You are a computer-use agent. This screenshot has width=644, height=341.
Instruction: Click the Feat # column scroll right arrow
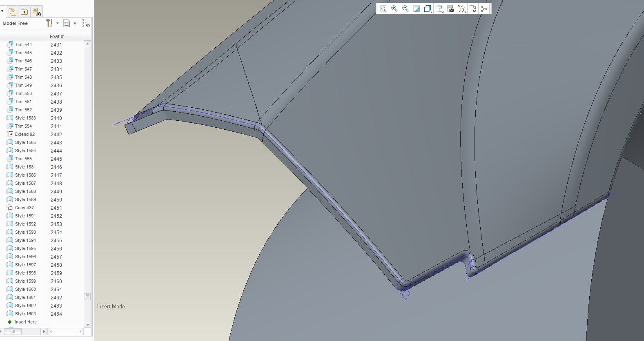click(80, 332)
